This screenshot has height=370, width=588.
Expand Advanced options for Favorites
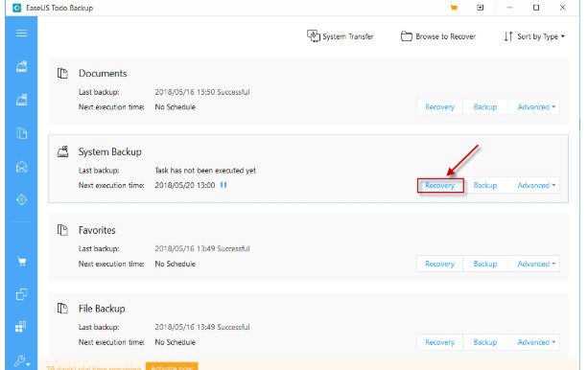tap(536, 264)
